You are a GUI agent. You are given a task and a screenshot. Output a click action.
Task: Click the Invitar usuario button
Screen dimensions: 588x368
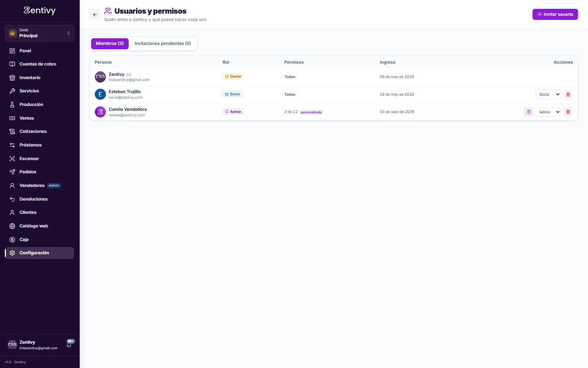(x=555, y=14)
